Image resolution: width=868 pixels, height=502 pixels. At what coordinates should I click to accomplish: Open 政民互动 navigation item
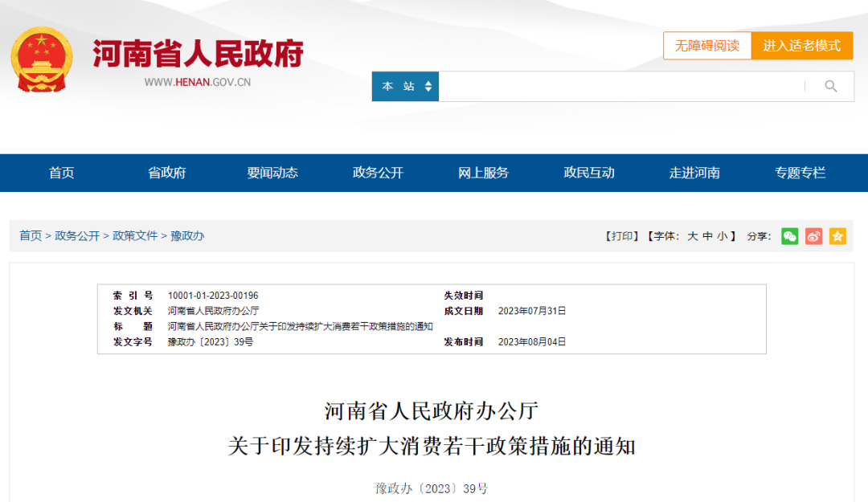point(589,173)
